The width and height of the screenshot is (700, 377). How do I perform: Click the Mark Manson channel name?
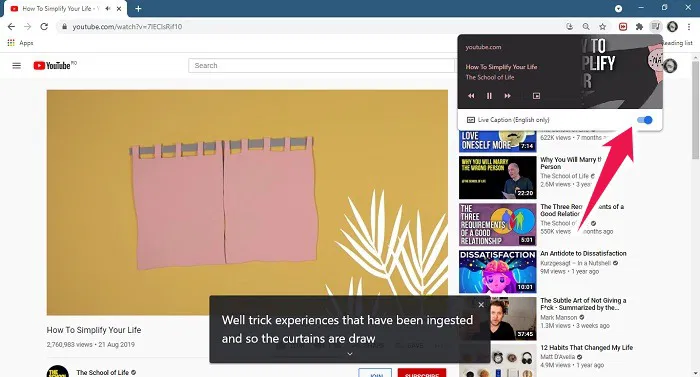click(558, 318)
